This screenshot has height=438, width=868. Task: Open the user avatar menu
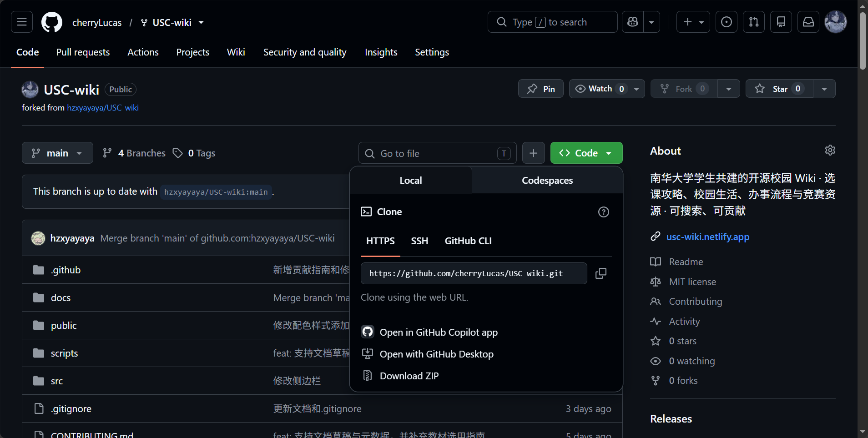click(x=836, y=22)
